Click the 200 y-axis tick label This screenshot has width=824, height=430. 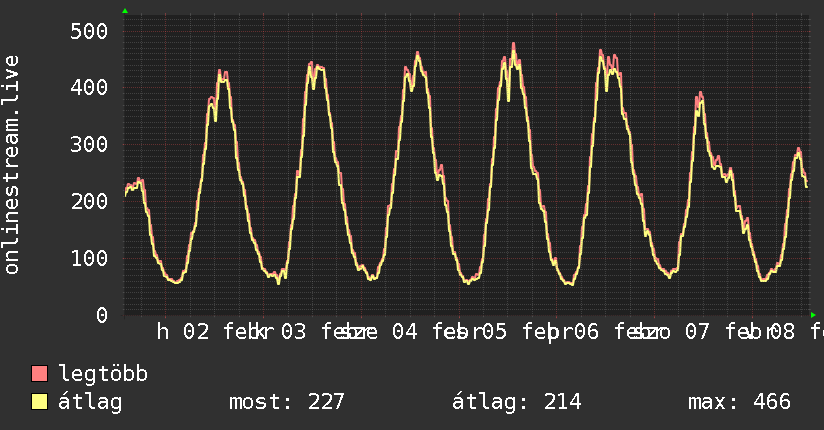[x=90, y=202]
